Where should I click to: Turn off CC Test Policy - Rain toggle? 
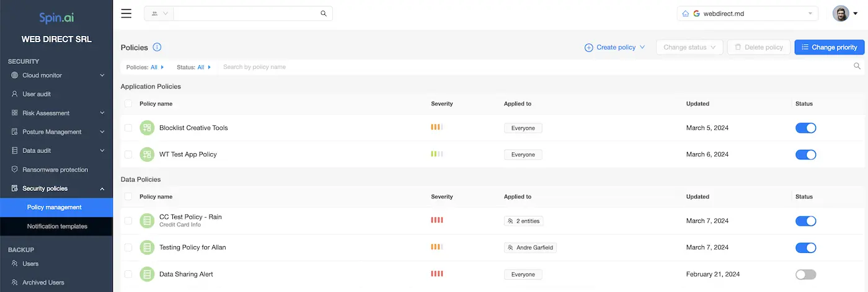pyautogui.click(x=806, y=221)
